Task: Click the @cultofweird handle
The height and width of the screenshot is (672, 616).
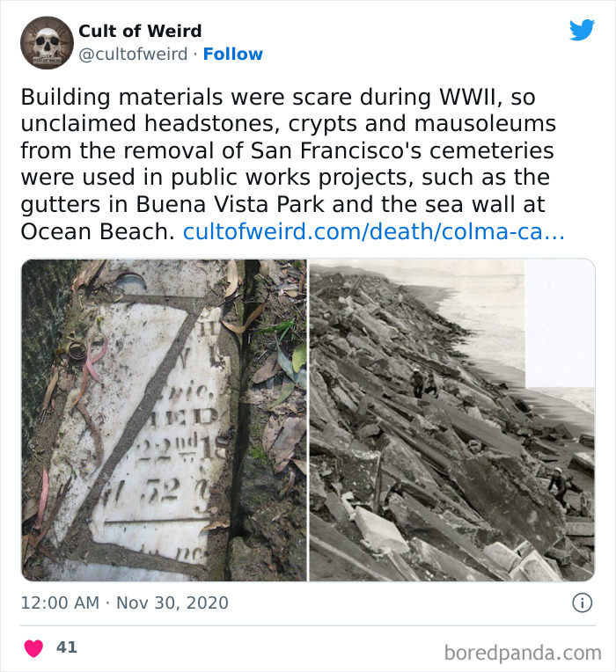Action: [133, 55]
